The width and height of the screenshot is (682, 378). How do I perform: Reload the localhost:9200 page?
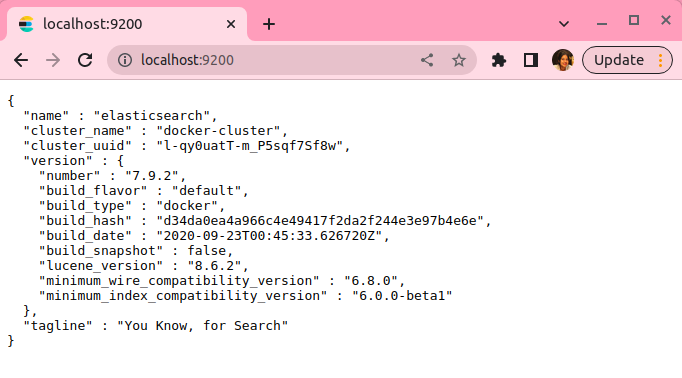pyautogui.click(x=85, y=60)
